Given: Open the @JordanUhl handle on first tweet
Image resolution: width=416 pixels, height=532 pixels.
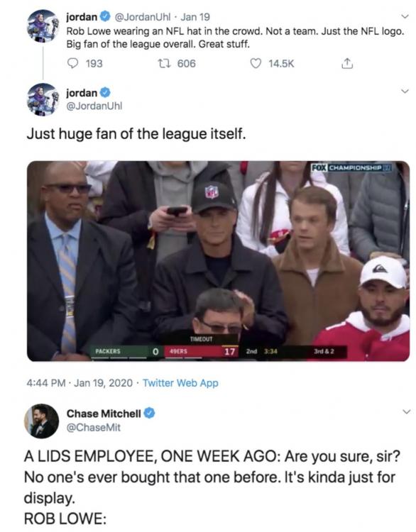Looking at the screenshot, I should [x=143, y=16].
